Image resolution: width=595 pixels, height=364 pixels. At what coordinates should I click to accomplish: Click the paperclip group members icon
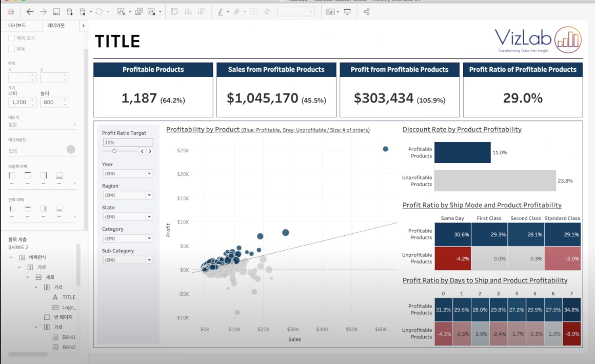(237, 12)
